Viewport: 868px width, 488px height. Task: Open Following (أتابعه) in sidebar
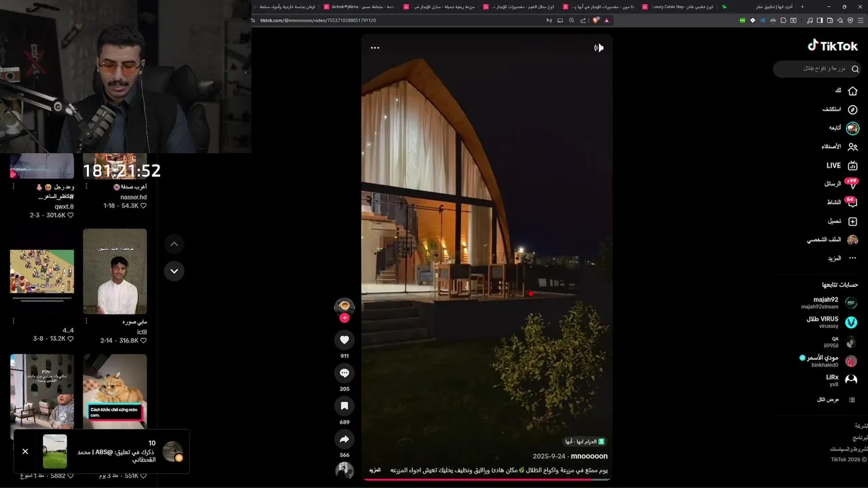pyautogui.click(x=843, y=127)
